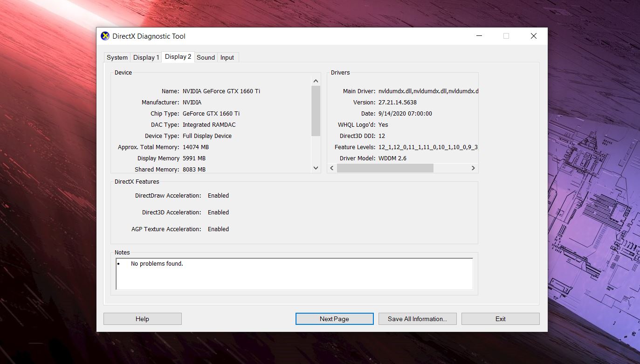Switch to the Input tab

(x=227, y=57)
